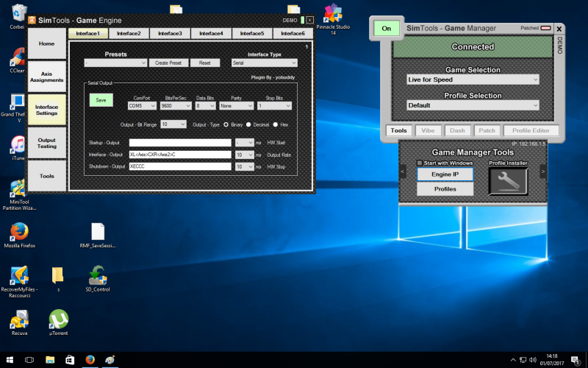
Task: Open Task View on the taskbar
Action: pyautogui.click(x=29, y=360)
